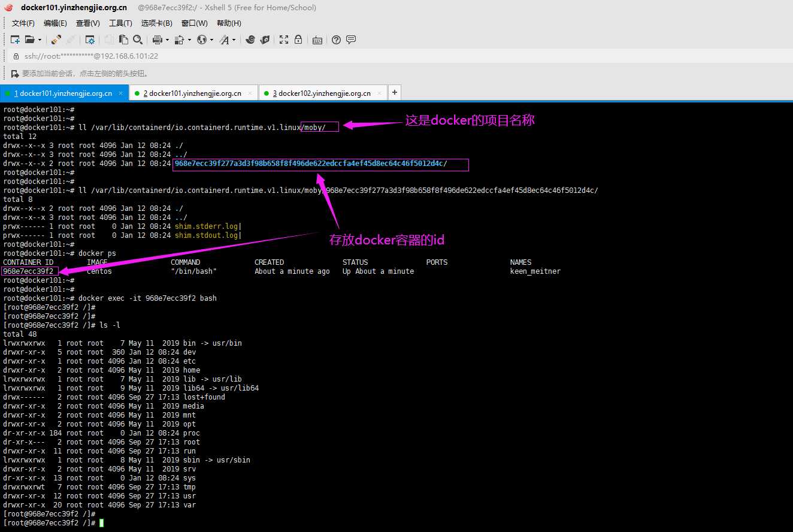Click the globe encoding icon
The width and height of the screenshot is (793, 532).
pos(202,40)
